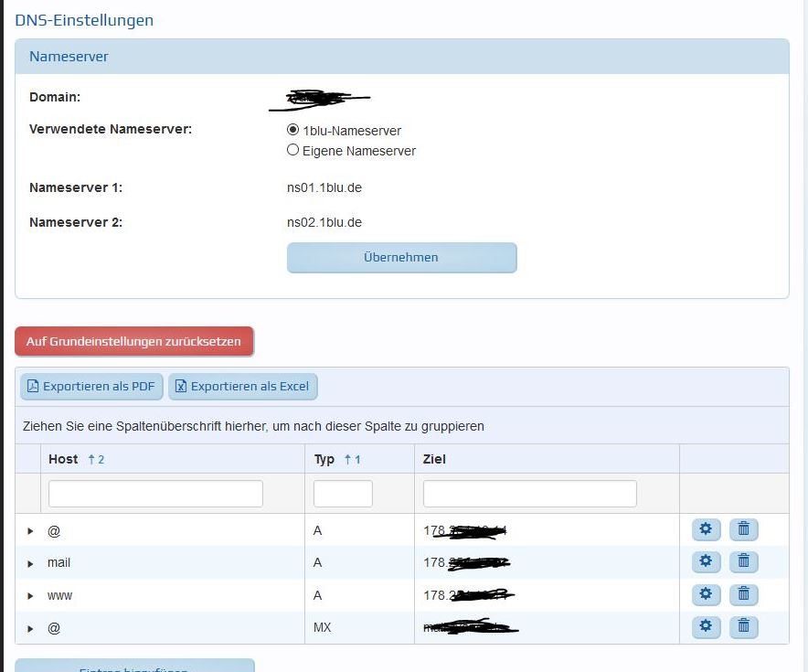Focus the Ziel filter input field
Screen dimensions: 808x672
[x=530, y=494]
